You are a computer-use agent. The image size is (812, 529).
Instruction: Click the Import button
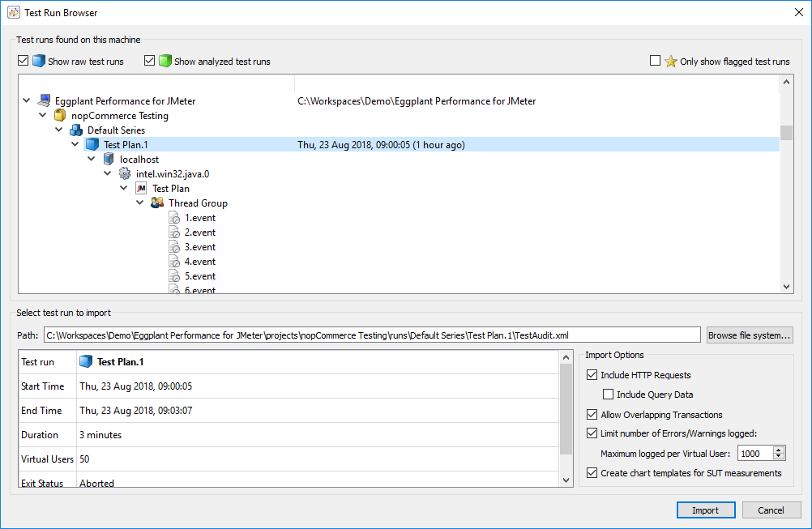[705, 510]
